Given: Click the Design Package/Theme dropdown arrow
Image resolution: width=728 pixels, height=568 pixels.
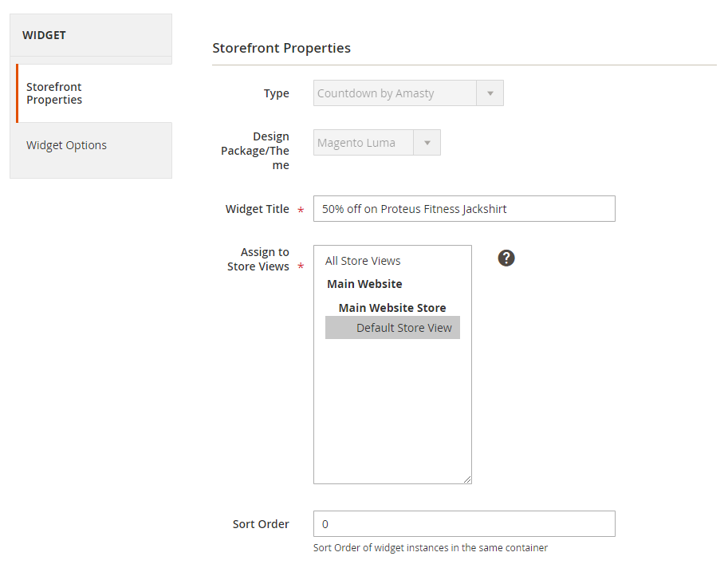Looking at the screenshot, I should [x=427, y=144].
